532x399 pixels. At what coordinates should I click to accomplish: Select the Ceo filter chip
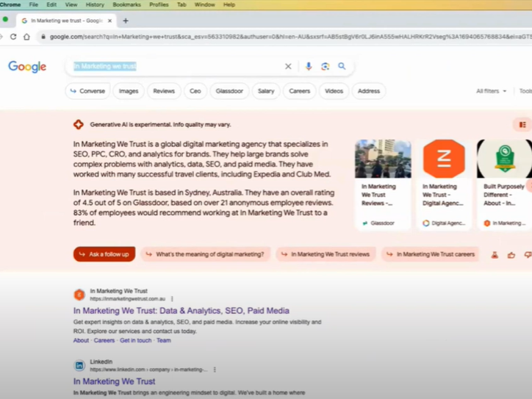pyautogui.click(x=195, y=91)
